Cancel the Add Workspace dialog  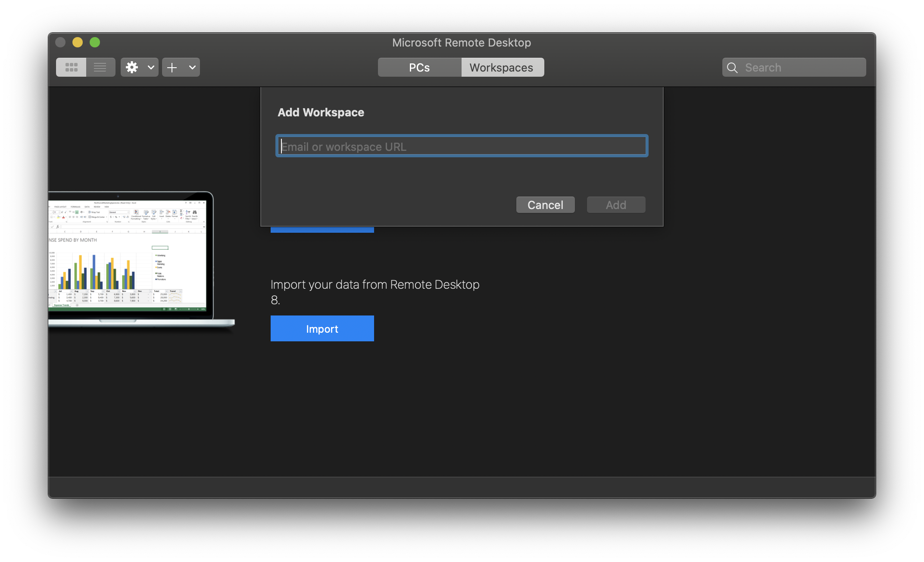(x=545, y=205)
